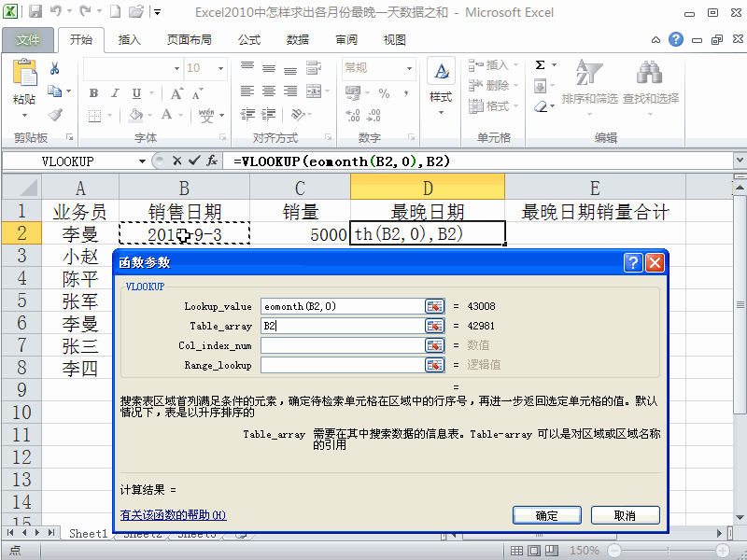Click the Increase Indent icon
Screen dimensions: 747x560
(x=269, y=114)
